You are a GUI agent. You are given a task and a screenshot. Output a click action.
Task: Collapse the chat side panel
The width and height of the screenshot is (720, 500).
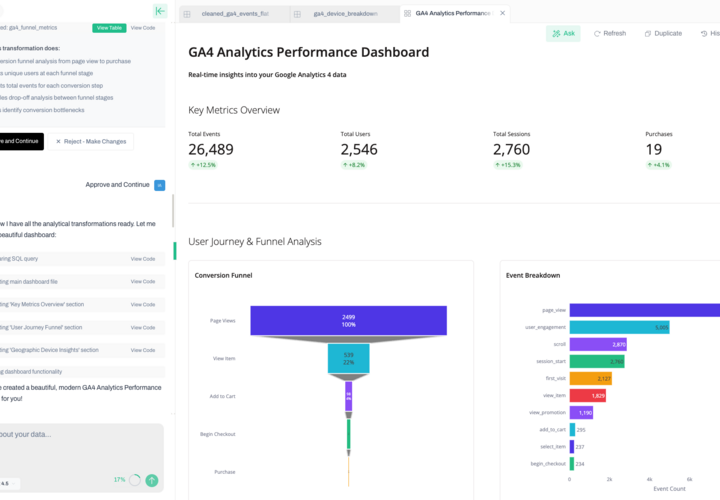pos(160,11)
